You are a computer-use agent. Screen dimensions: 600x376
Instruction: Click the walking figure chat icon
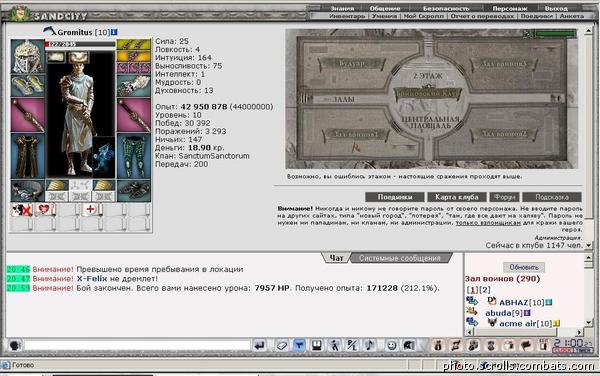point(334,345)
